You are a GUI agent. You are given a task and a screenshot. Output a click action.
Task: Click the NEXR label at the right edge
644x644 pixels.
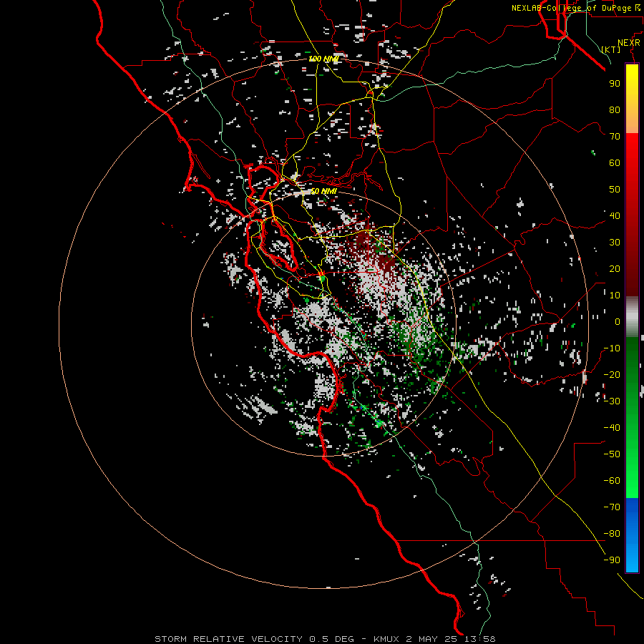click(629, 43)
